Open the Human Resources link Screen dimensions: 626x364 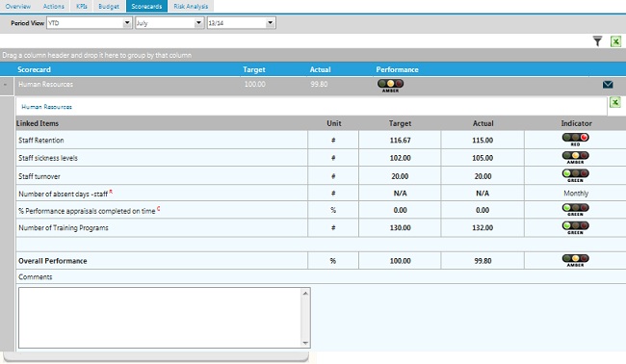(47, 107)
